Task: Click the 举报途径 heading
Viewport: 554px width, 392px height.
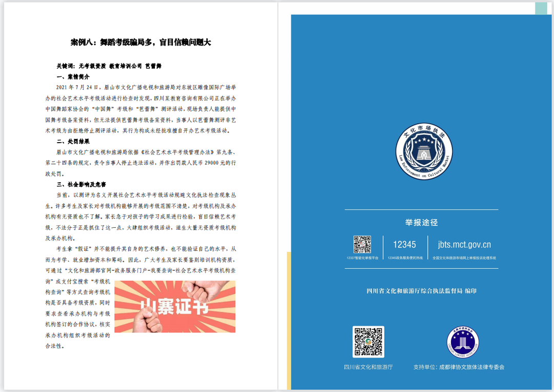Action: pyautogui.click(x=422, y=222)
